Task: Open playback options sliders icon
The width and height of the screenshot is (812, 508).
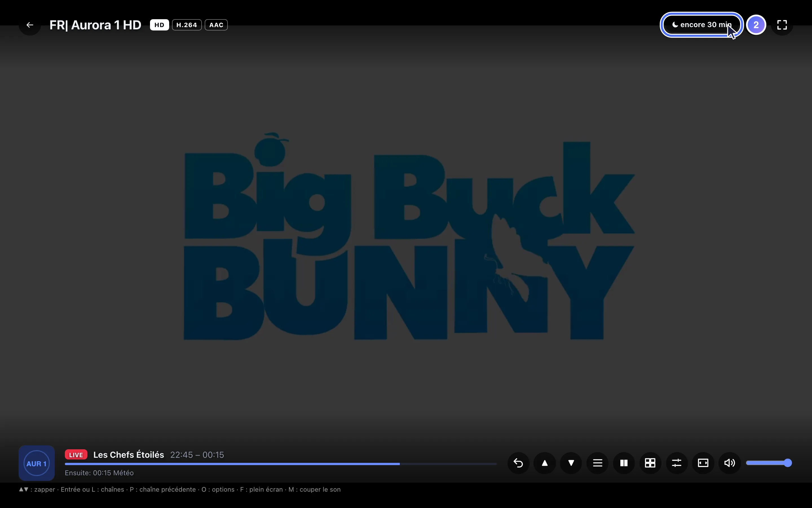Action: pos(677,463)
